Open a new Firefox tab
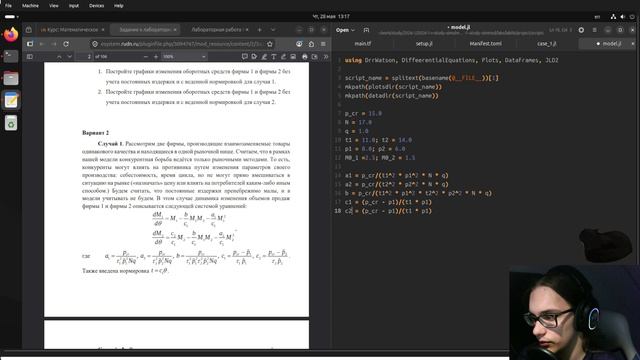640x360 pixels. pos(259,30)
